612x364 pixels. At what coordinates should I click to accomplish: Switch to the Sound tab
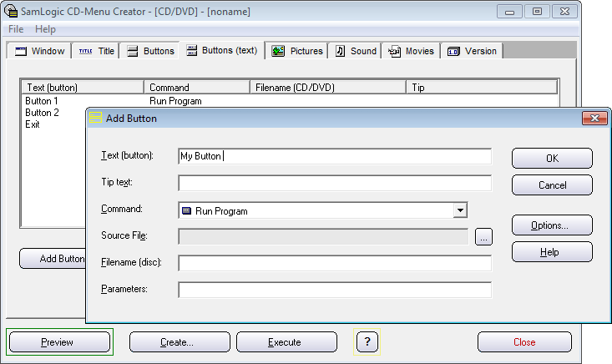click(356, 51)
